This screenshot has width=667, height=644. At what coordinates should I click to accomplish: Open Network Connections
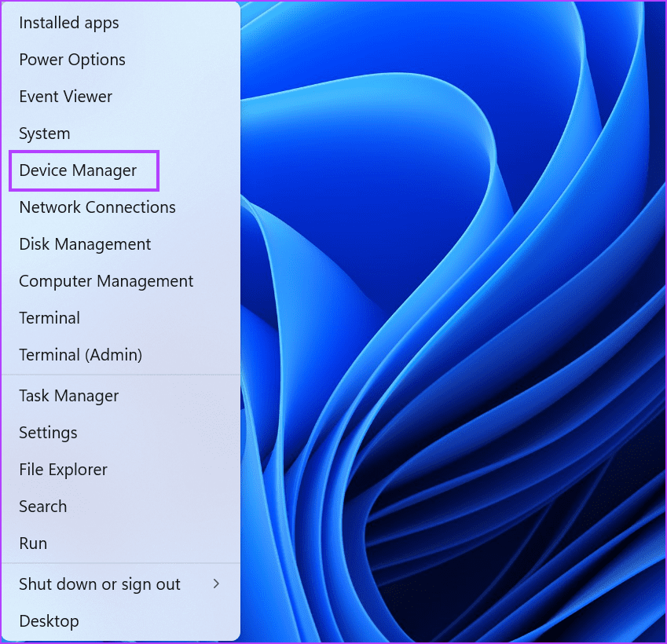pos(97,207)
